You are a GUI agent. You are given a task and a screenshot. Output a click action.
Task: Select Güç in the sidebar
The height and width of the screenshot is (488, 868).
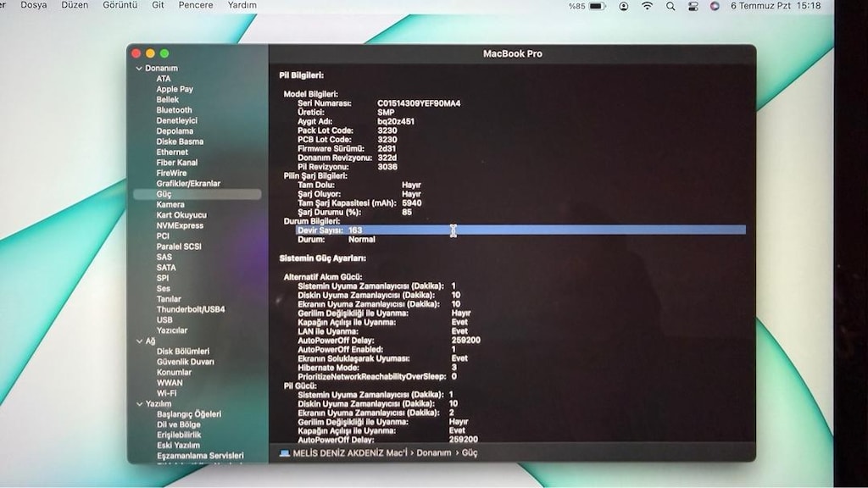197,194
